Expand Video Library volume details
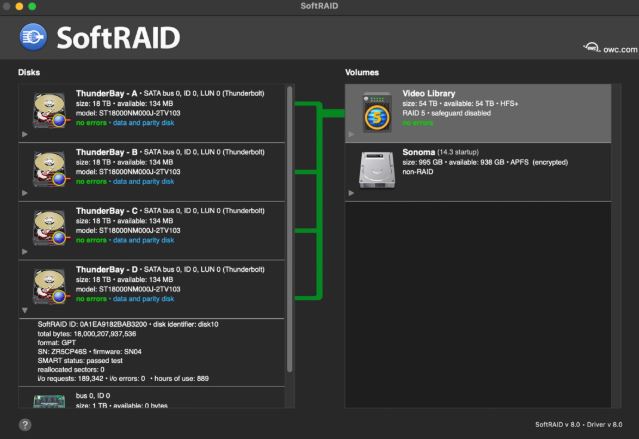This screenshot has height=439, width=639. 351,134
